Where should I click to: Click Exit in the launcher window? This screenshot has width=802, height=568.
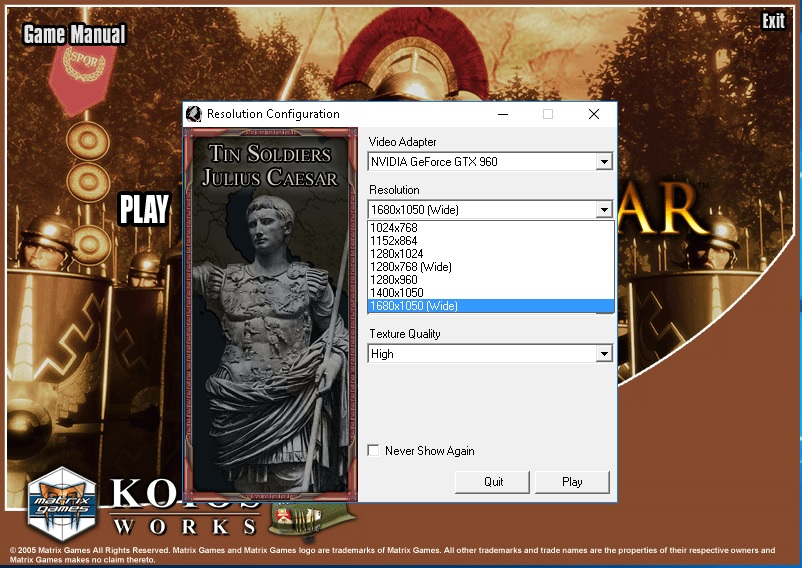click(x=773, y=21)
